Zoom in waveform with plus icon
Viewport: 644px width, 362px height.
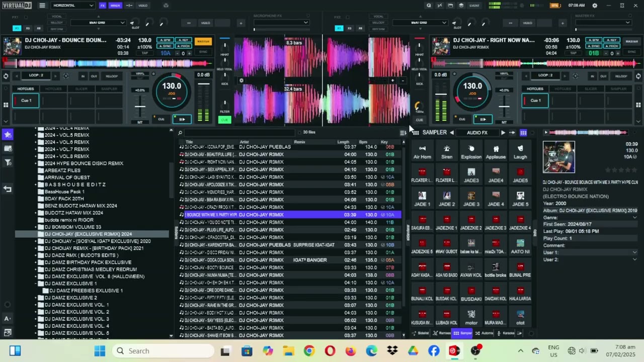(392, 80)
